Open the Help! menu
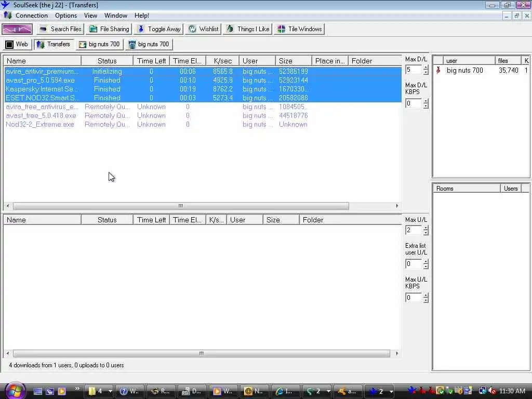The width and height of the screenshot is (532, 399). (141, 16)
